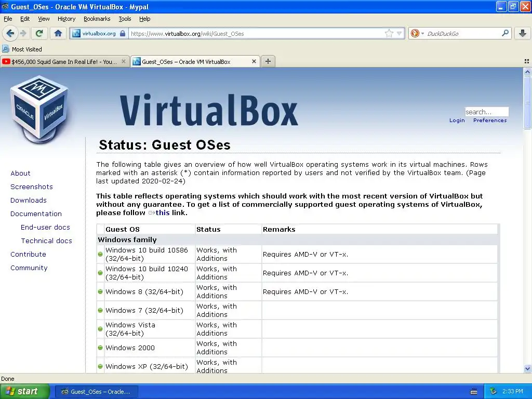
Task: Focus the page search field
Action: click(486, 112)
